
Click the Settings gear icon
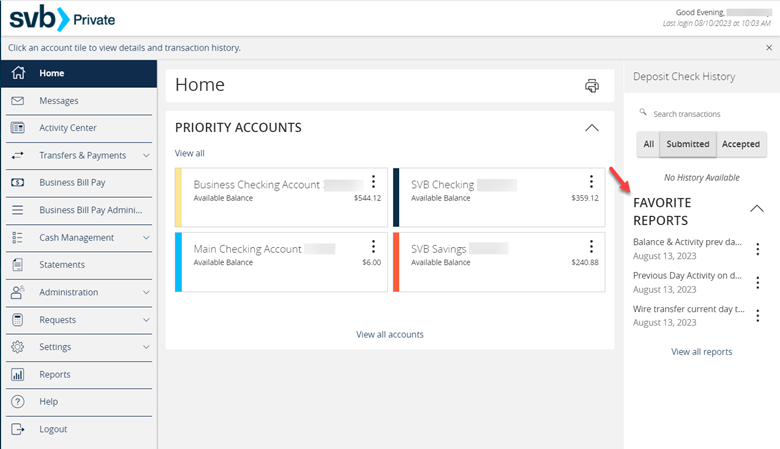point(17,347)
